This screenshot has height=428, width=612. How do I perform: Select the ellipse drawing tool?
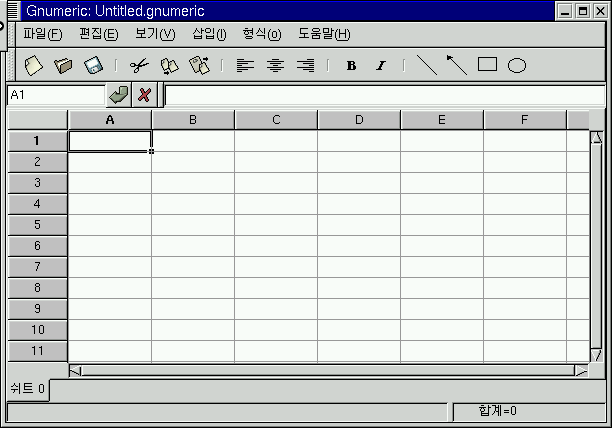517,65
